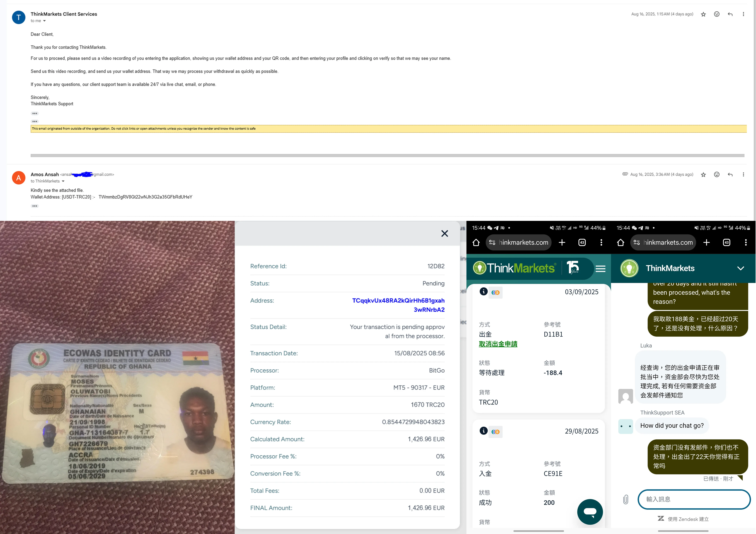Close the transaction details dialog
756x534 pixels.
445,234
